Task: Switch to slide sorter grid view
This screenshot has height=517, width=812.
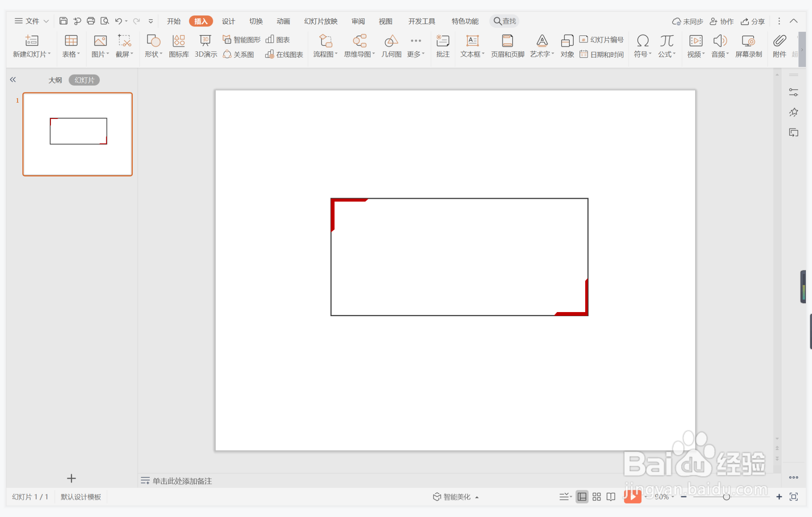Action: click(597, 497)
